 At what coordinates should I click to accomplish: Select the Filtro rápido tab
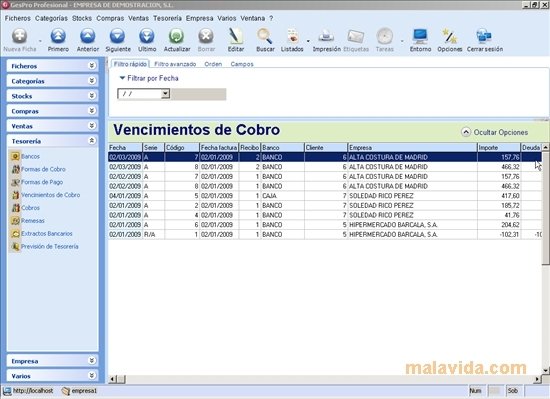pos(130,64)
